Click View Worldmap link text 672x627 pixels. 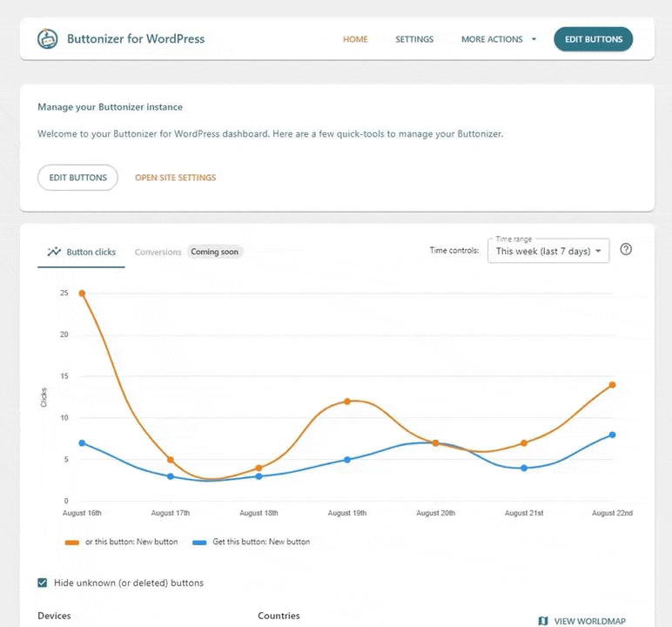point(589,621)
